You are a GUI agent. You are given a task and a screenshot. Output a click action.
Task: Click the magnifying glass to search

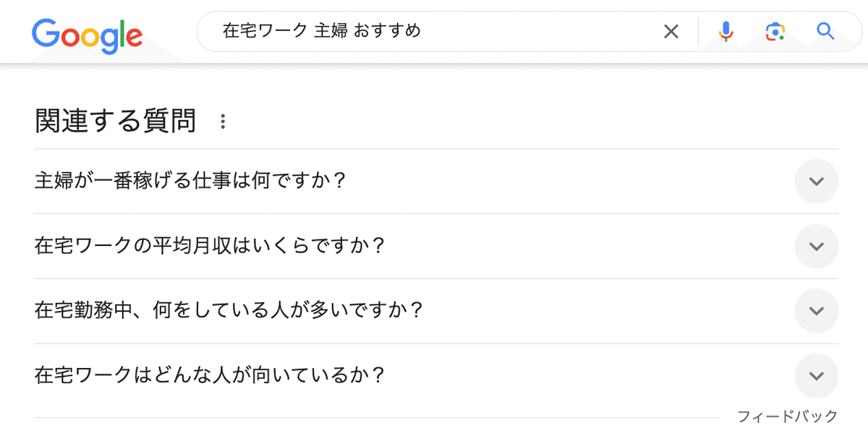pos(825,32)
